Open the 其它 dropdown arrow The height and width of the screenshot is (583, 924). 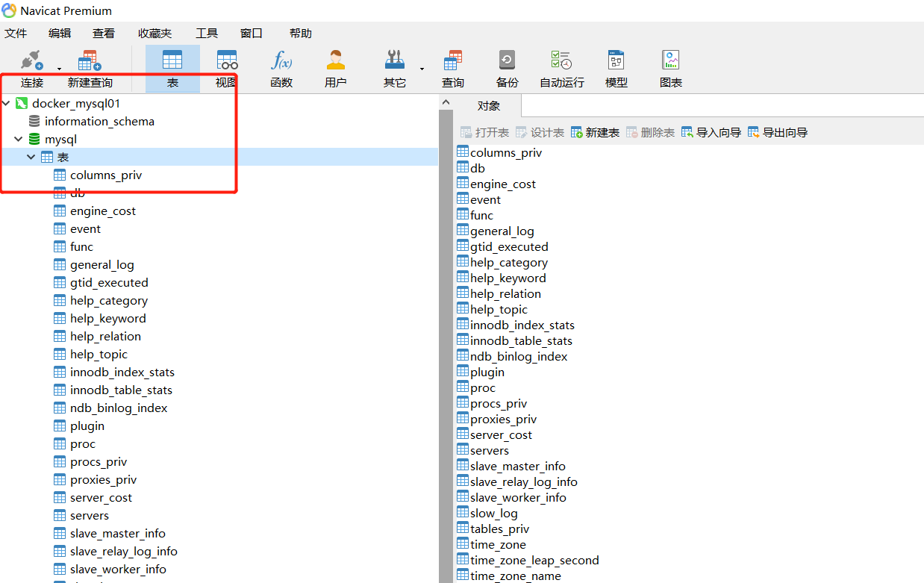tap(422, 69)
